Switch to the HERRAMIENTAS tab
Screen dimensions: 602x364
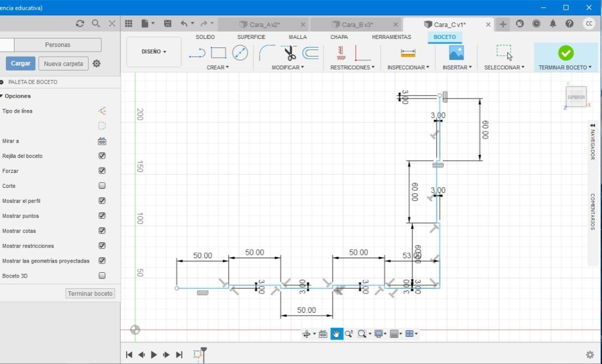coord(391,37)
